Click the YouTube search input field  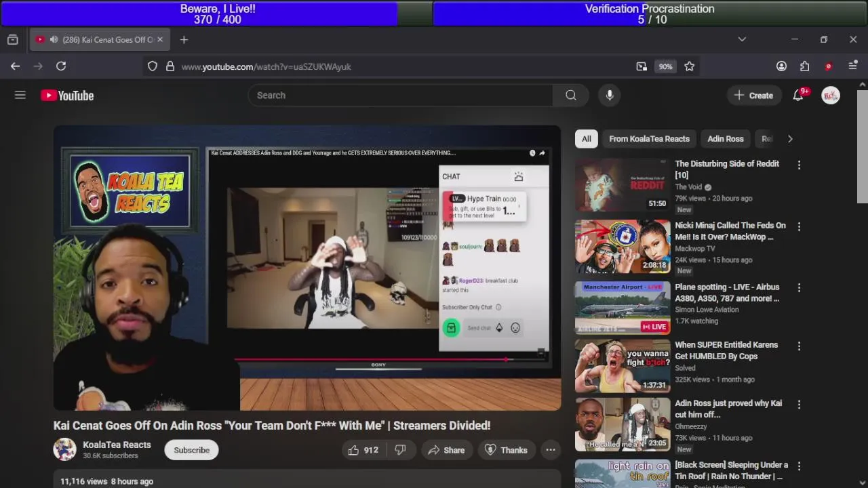[400, 96]
